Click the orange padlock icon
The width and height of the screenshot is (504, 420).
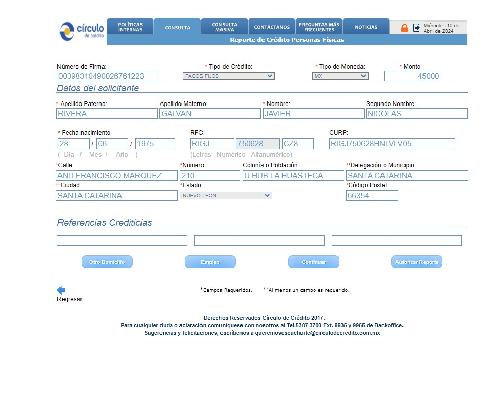click(405, 28)
